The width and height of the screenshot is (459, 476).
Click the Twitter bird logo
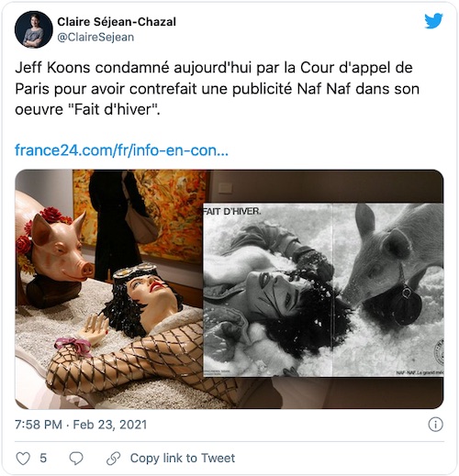(x=433, y=21)
